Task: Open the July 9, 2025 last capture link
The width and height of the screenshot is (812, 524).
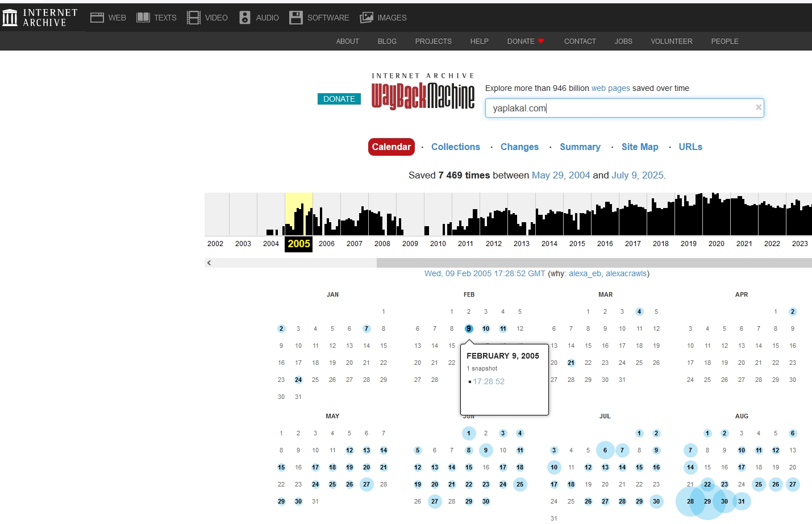Action: pos(638,175)
